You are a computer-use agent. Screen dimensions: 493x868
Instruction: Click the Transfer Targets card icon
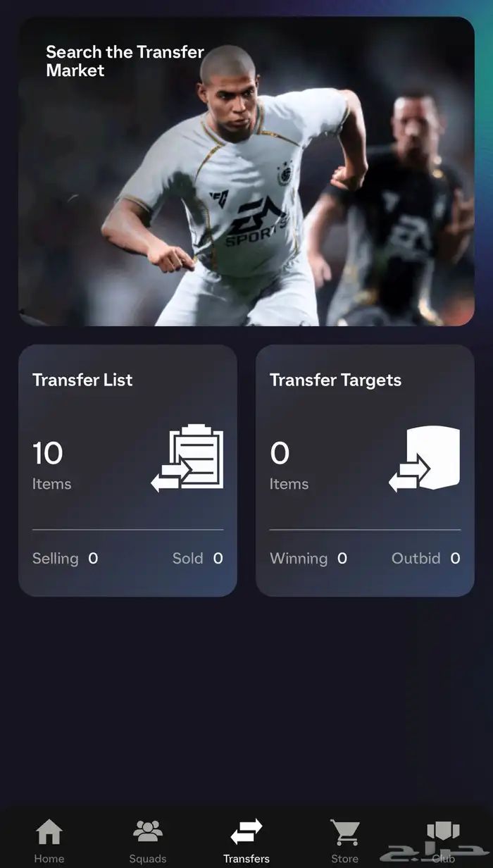(x=425, y=459)
